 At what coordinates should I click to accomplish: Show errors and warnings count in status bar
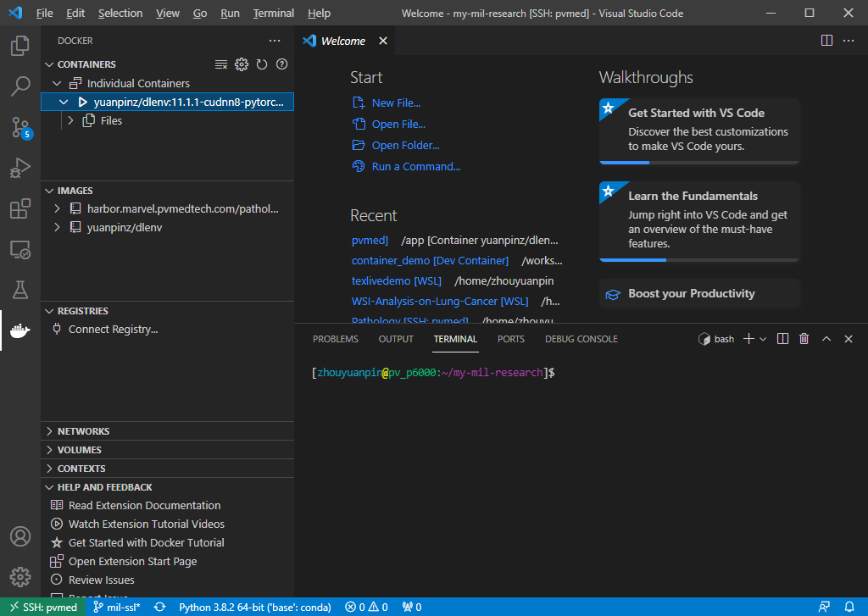[x=366, y=608]
